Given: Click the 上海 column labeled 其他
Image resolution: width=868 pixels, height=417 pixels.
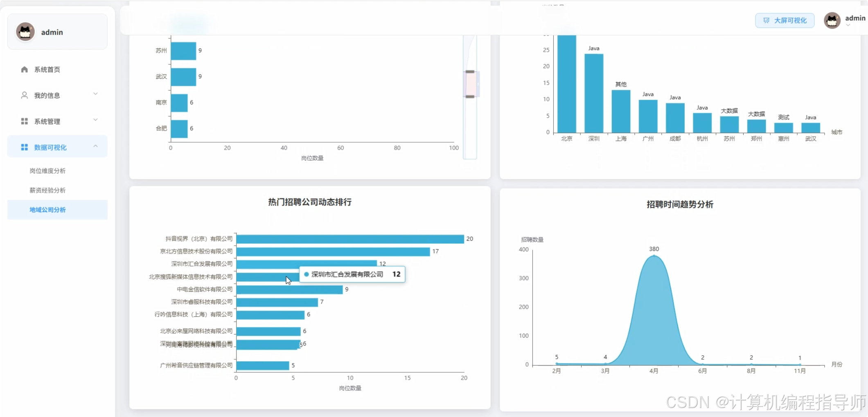Looking at the screenshot, I should (x=621, y=111).
